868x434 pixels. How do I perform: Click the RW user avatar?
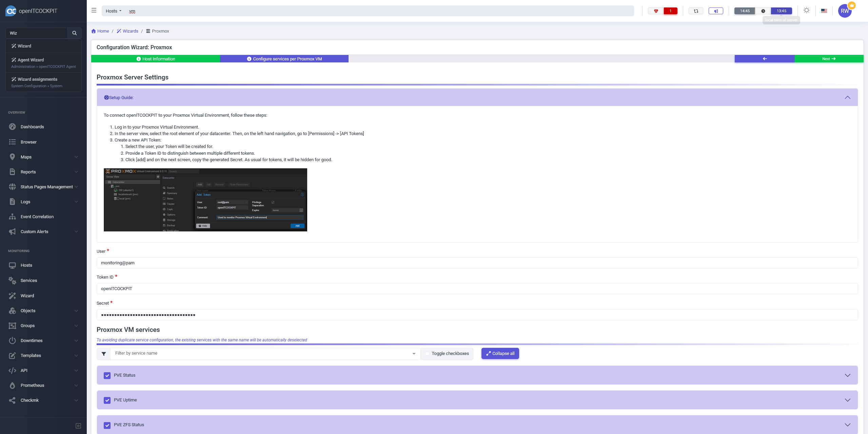click(845, 11)
